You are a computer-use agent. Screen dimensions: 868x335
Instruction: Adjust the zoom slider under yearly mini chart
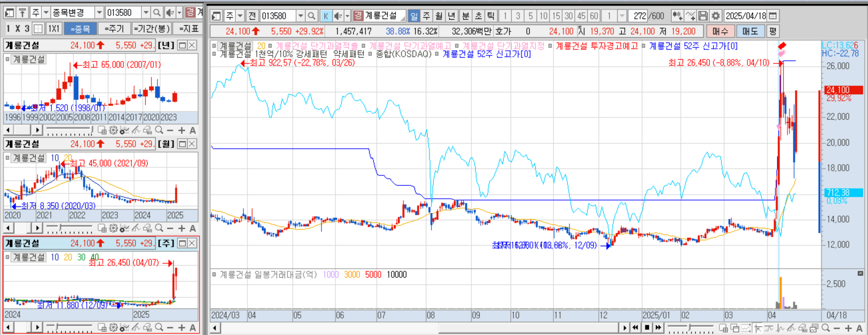[x=70, y=130]
